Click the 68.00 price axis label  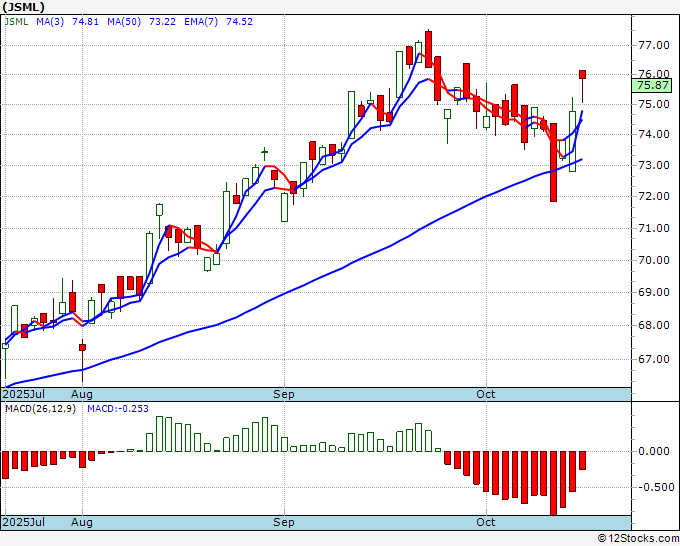(x=654, y=326)
